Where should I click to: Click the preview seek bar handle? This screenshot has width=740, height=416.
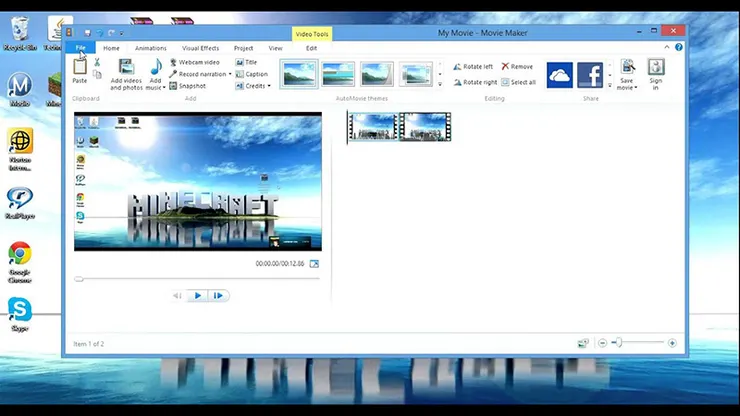pos(79,279)
